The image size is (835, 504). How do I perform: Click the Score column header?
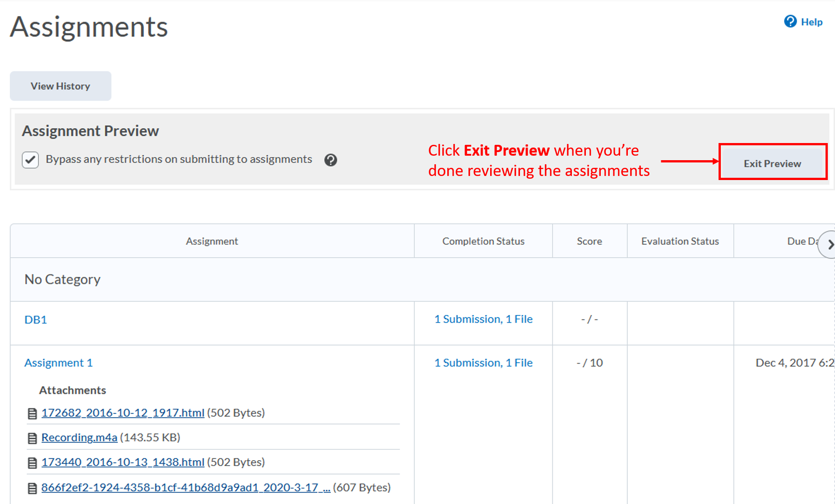click(589, 241)
